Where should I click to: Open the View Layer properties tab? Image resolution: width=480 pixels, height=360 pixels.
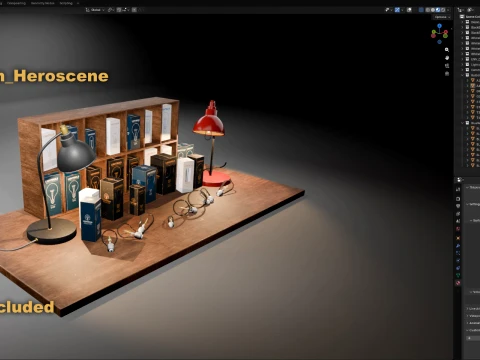coord(458,214)
